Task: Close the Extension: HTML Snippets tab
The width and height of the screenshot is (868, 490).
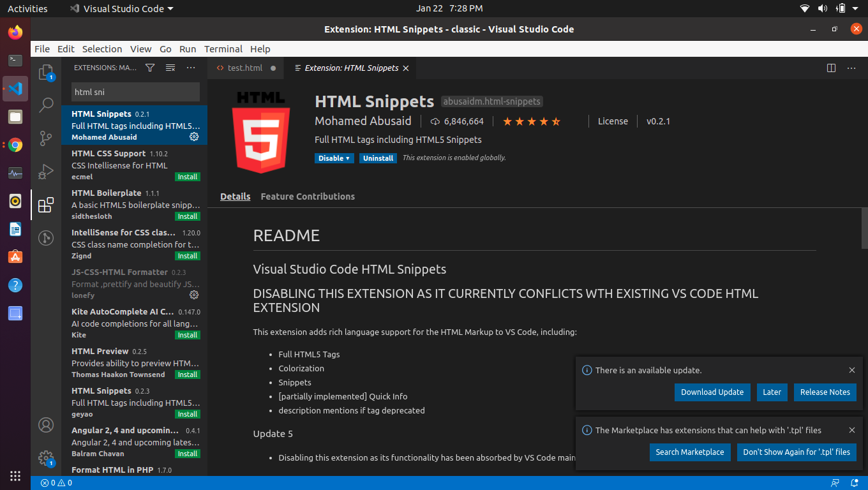Action: point(406,68)
